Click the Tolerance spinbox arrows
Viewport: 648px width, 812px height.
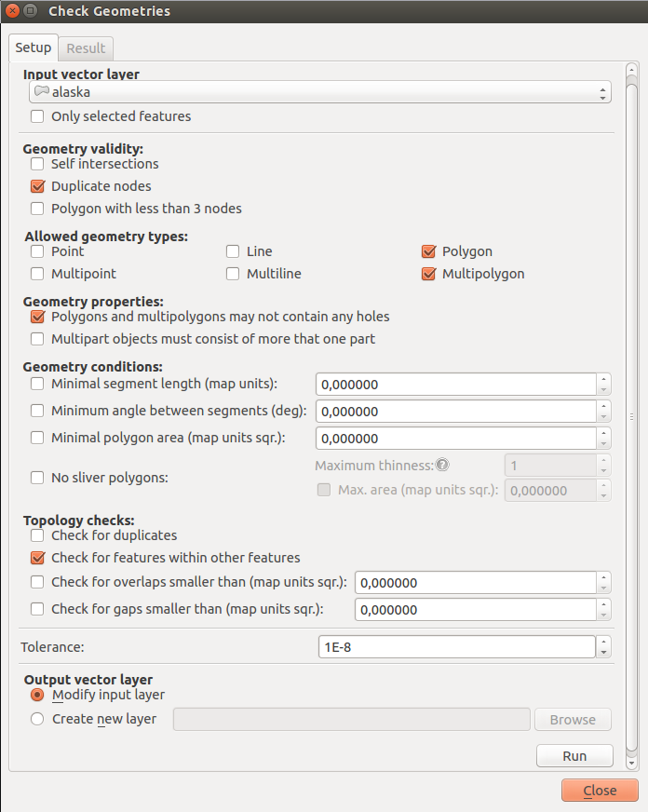tap(603, 646)
